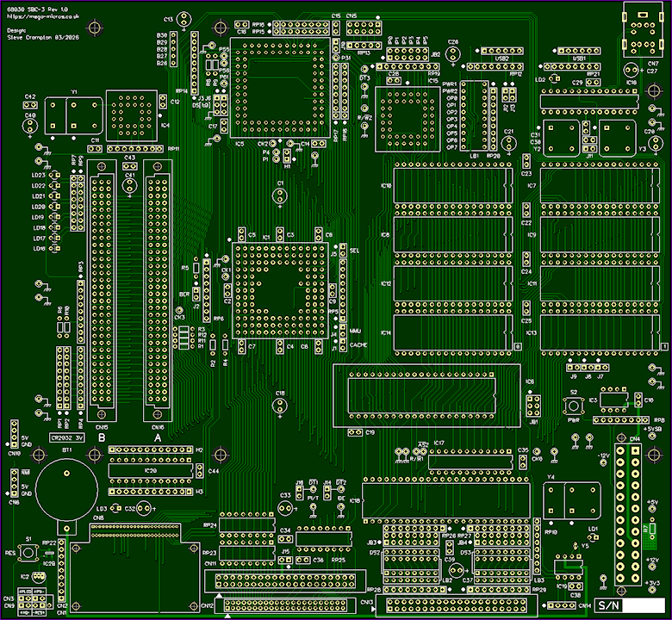672x620 pixels.
Task: Select the CN7 connector in top-right corner
Action: (641, 36)
